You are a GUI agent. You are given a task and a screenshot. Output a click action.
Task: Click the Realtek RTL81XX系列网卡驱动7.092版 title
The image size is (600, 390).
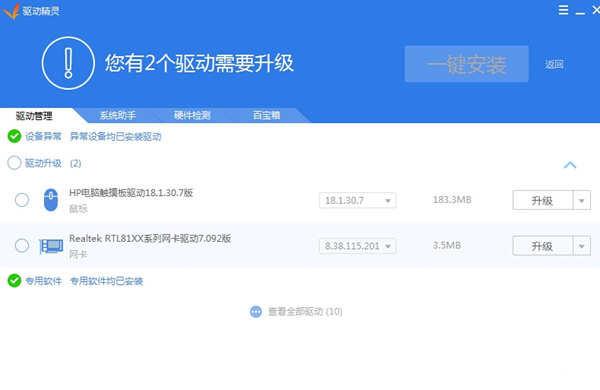(x=150, y=238)
